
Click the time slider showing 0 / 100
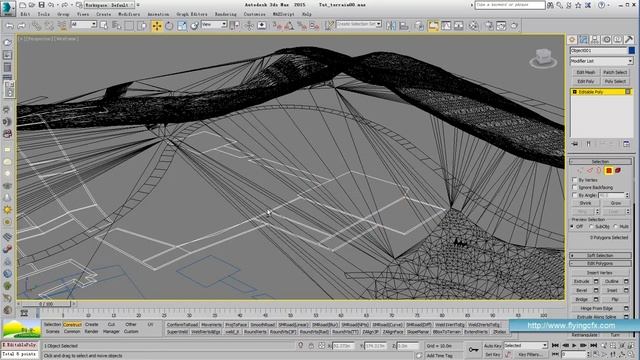[x=46, y=304]
